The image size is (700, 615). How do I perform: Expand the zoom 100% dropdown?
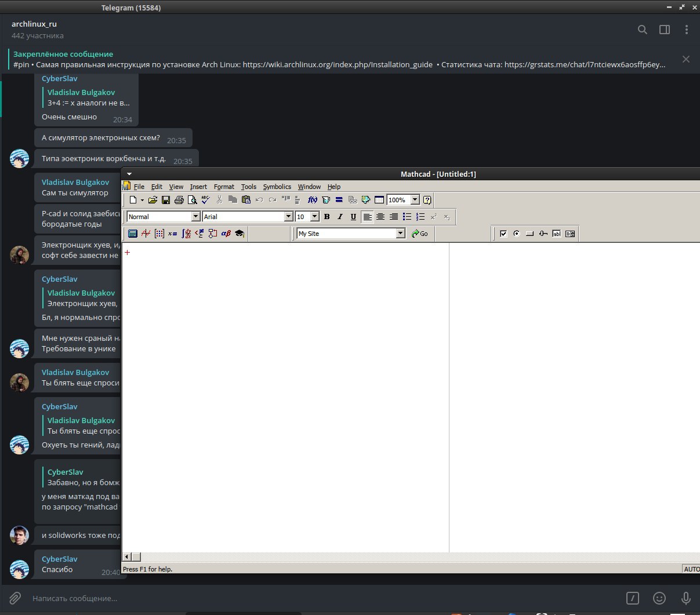(x=415, y=200)
